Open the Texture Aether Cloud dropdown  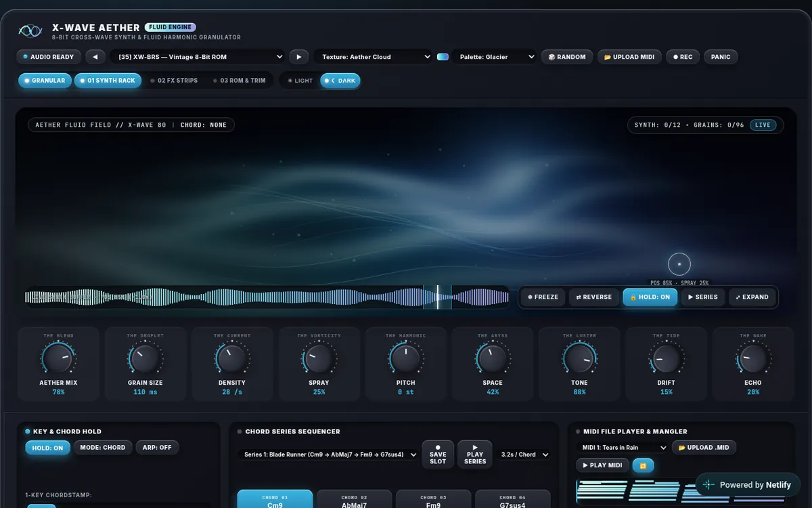pos(374,57)
